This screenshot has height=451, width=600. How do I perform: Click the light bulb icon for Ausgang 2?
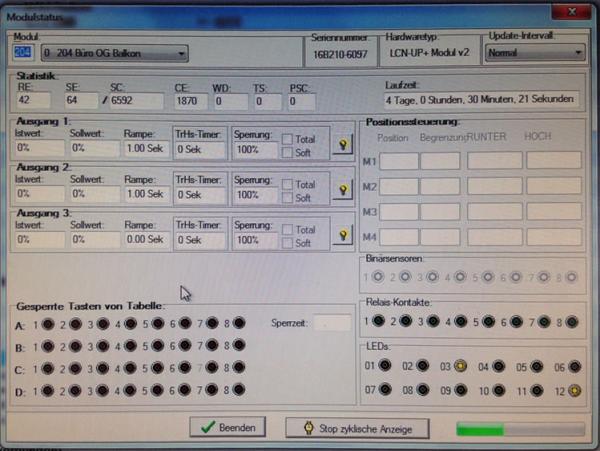tap(344, 189)
